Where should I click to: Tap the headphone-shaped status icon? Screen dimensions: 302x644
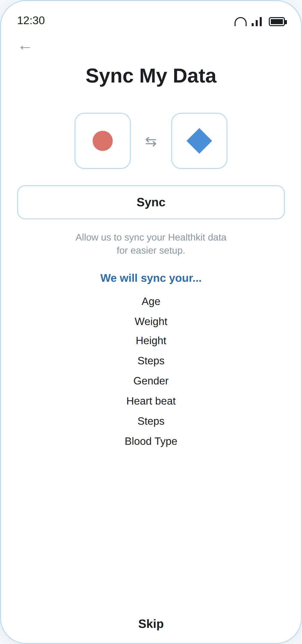pyautogui.click(x=241, y=22)
